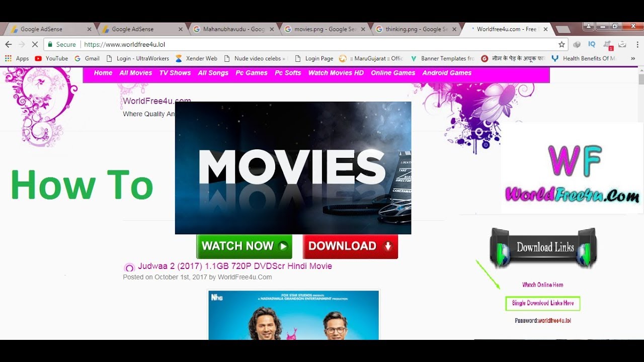
Task: Close the Worldfree4u.com tab
Action: pyautogui.click(x=545, y=29)
